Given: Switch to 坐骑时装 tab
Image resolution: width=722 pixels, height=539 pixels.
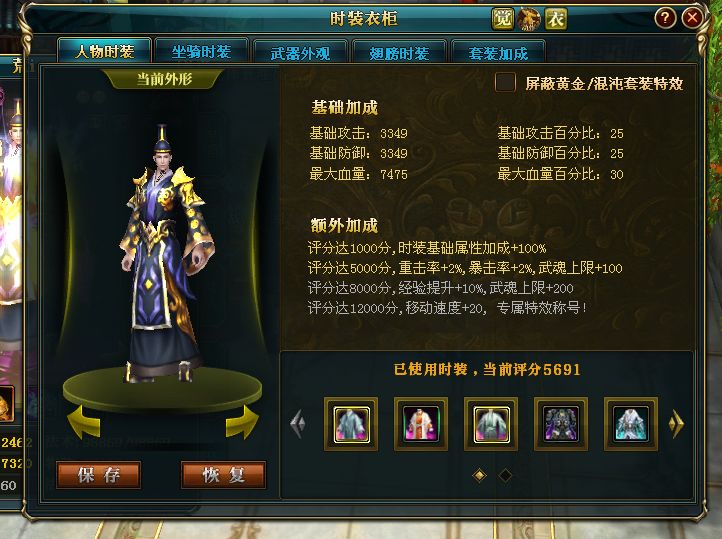Looking at the screenshot, I should (202, 51).
